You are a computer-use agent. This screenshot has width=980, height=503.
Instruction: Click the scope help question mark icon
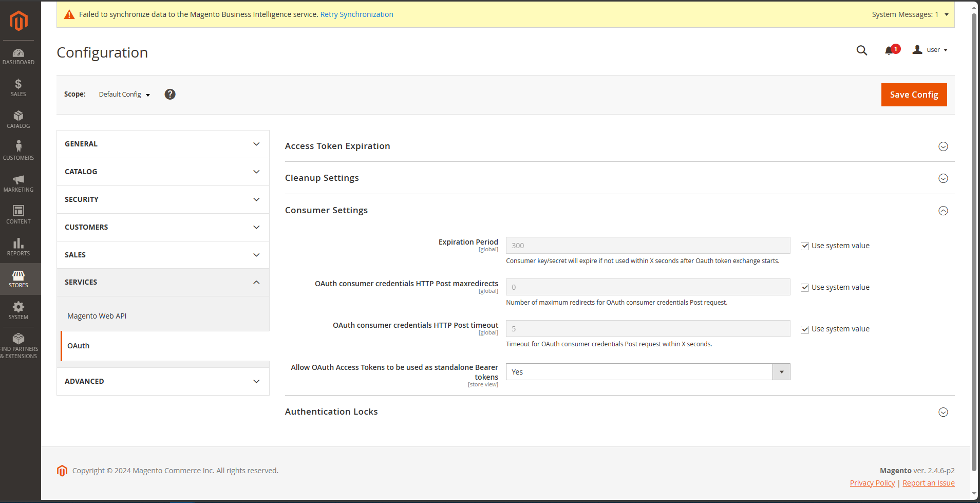tap(170, 94)
